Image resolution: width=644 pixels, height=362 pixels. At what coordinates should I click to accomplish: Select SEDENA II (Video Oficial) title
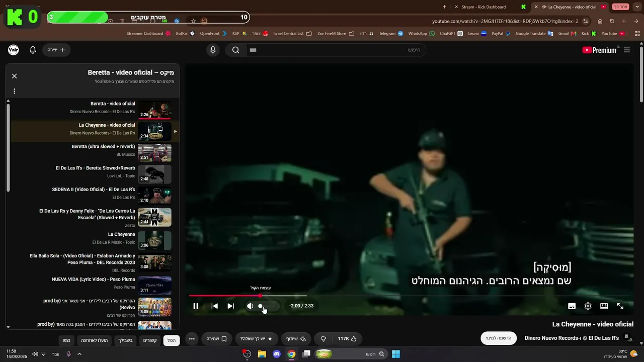pyautogui.click(x=94, y=190)
